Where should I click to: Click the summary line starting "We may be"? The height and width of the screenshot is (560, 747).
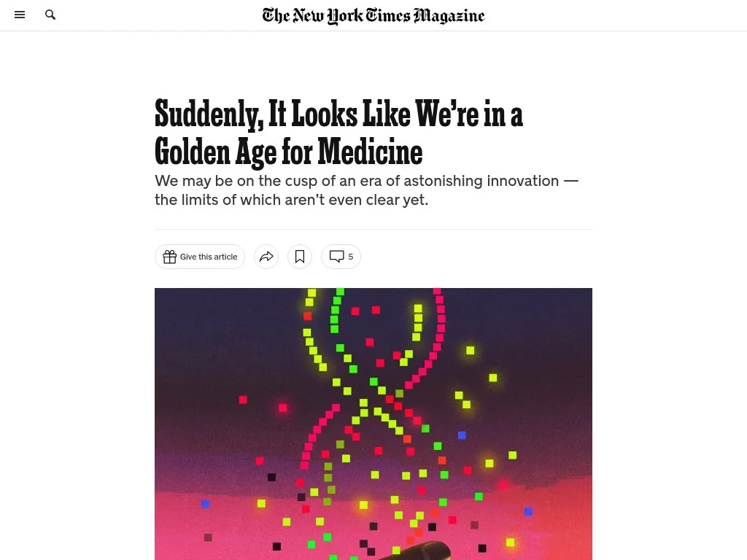pyautogui.click(x=366, y=181)
